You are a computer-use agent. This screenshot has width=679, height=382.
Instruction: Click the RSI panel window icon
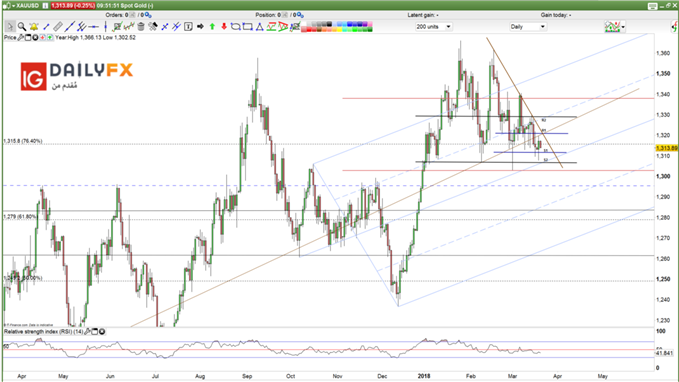(x=95, y=332)
